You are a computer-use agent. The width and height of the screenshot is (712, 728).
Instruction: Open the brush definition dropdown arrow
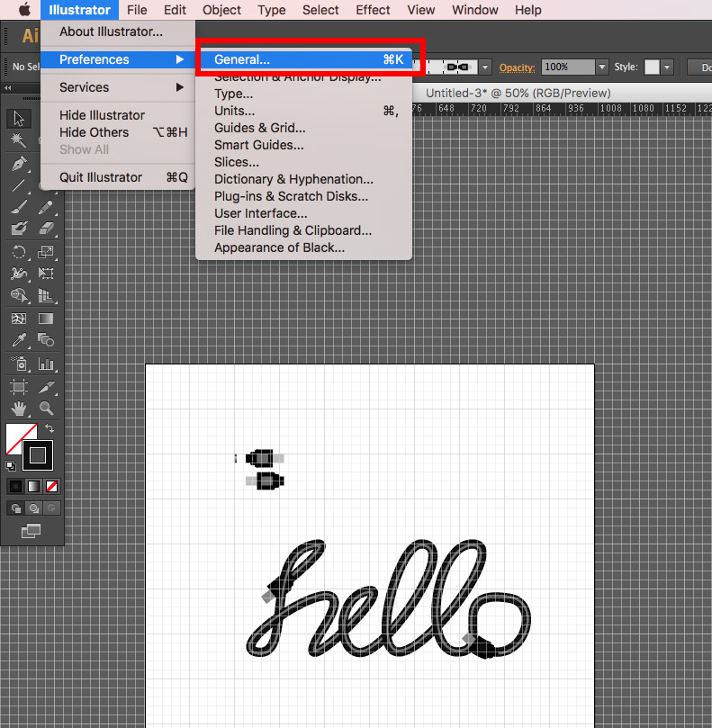[x=485, y=67]
